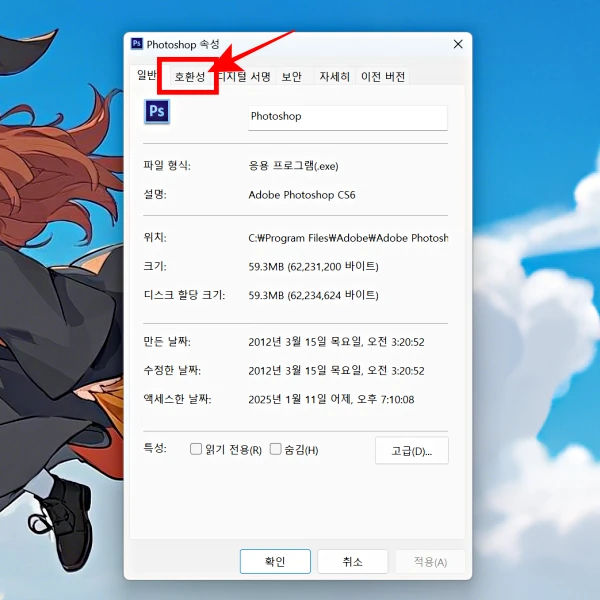Open the 이전 버전 tab
The image size is (600, 600).
383,77
